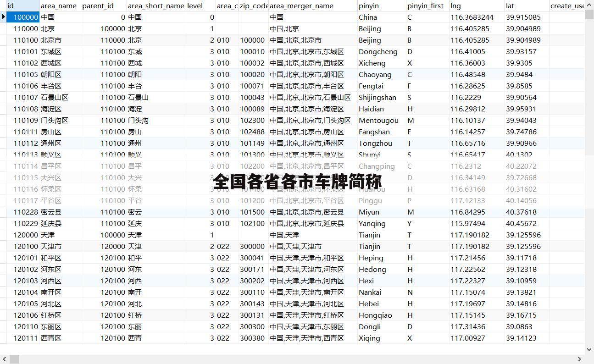Screen dimensions: 594x364
Task: Click area_merger_name cell 中国,北京,北京市,海淀区
Action: tap(313, 109)
